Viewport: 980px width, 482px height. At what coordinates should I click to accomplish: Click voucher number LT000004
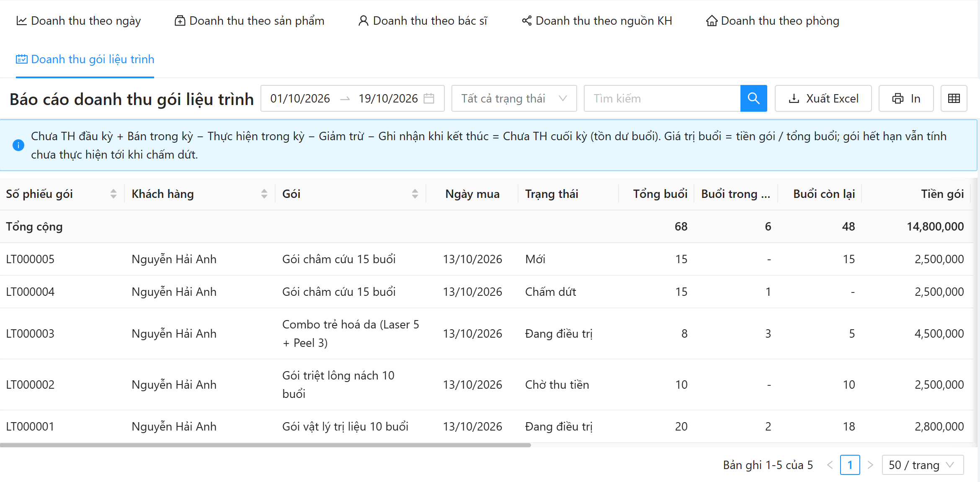[30, 292]
